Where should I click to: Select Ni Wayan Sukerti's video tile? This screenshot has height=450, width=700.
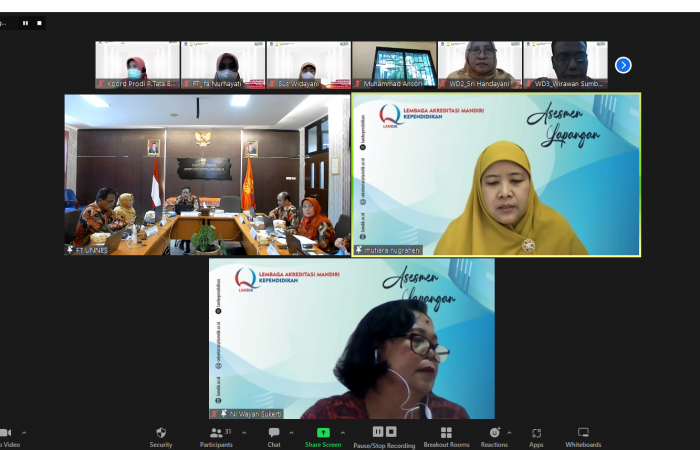click(x=352, y=339)
